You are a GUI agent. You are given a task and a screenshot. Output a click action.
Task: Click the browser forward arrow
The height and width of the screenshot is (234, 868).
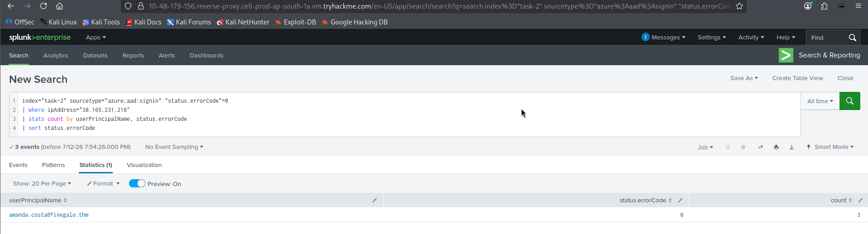click(27, 6)
